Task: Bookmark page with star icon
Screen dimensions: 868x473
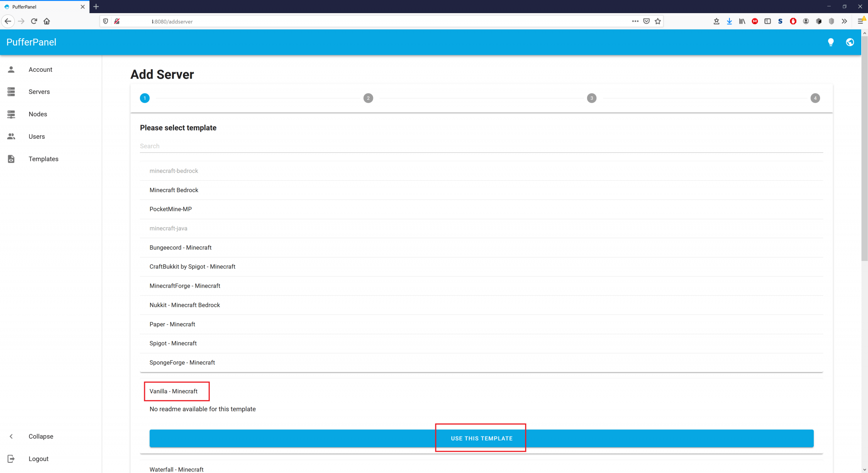Action: point(658,21)
